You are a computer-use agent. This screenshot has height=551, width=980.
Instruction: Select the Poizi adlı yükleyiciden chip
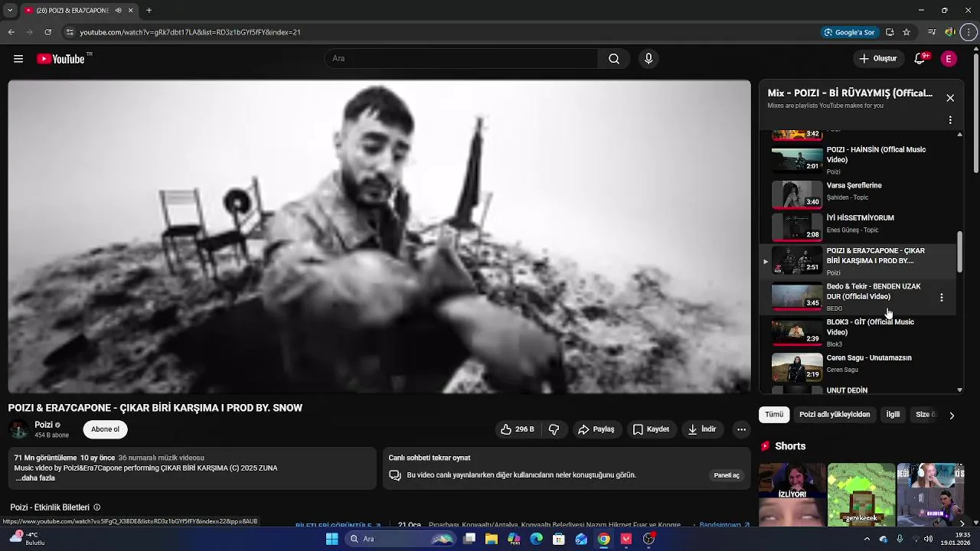(835, 415)
